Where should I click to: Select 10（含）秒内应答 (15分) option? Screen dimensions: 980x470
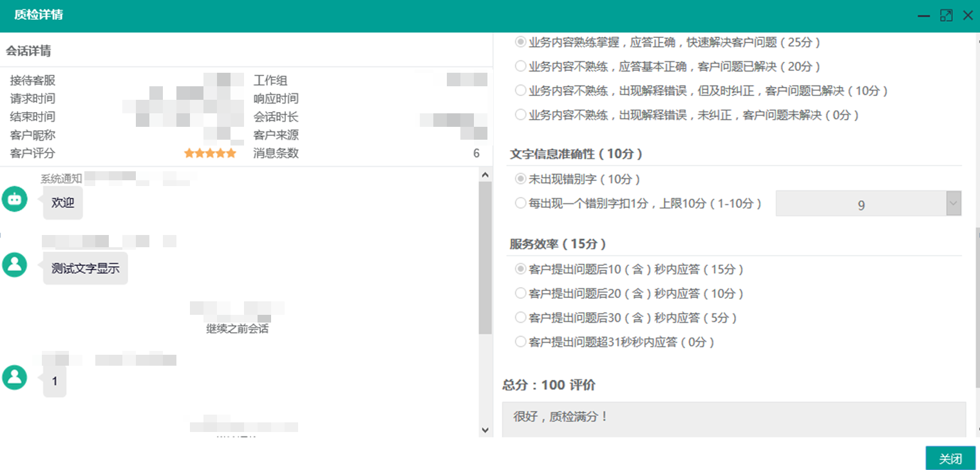click(x=520, y=269)
